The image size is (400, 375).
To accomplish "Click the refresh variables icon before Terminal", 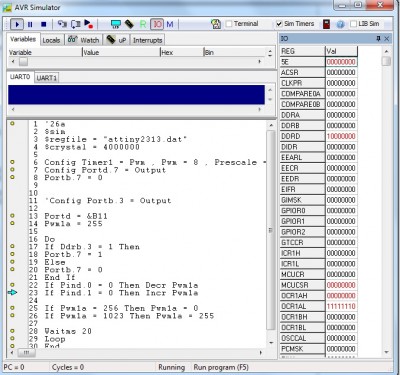I will (216, 24).
